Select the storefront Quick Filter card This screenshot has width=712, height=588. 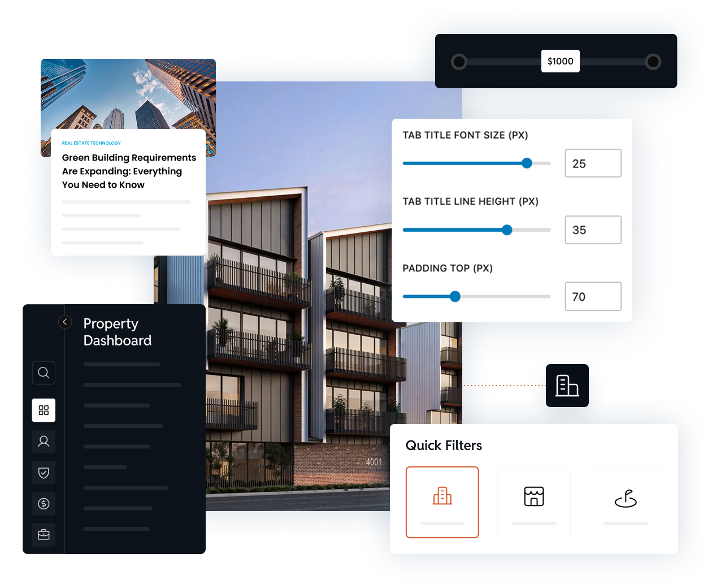[534, 502]
